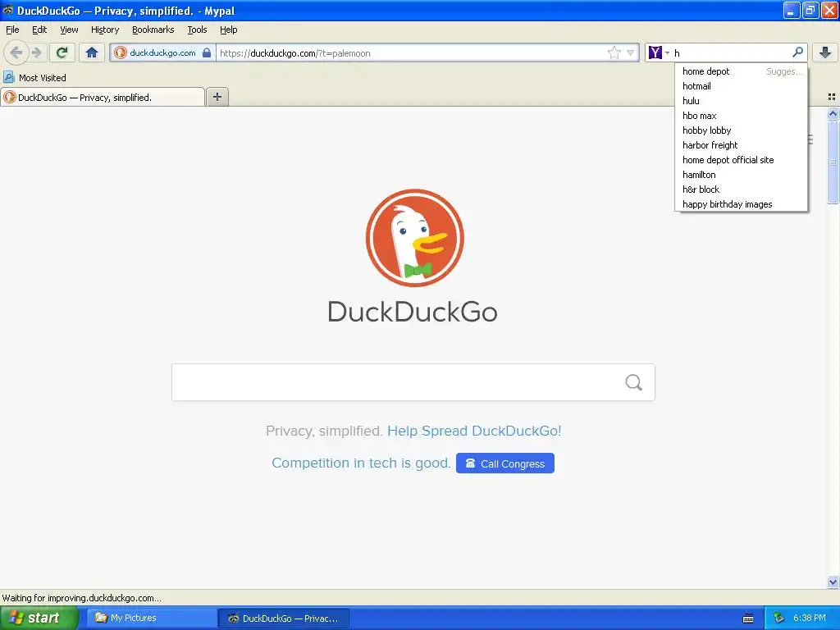Select the DuckDuckGo — Privacy, simplified tab

[103, 97]
